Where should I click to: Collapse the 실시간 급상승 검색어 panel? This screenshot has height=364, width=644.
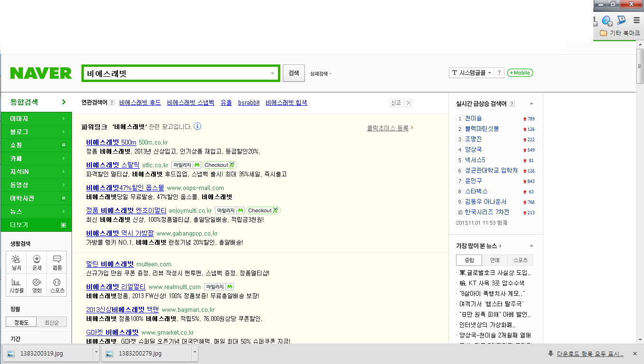point(531,104)
